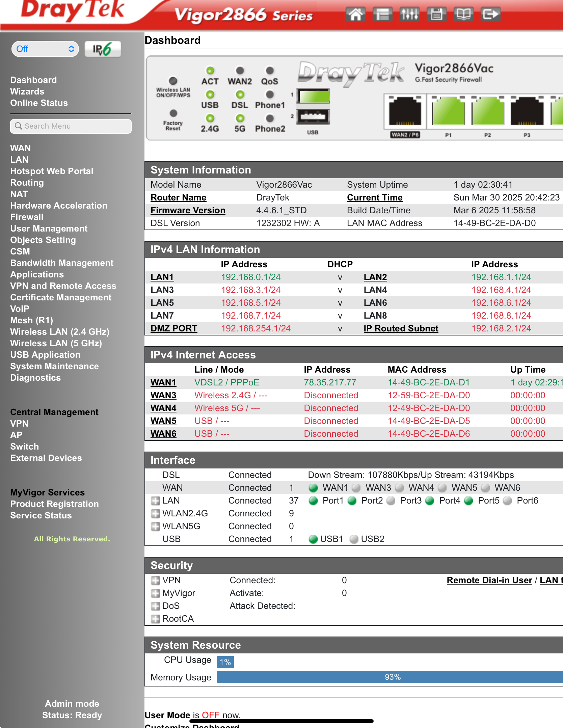Screen dimensions: 563x728
Task: Expand the RootCA security row
Action: click(155, 619)
